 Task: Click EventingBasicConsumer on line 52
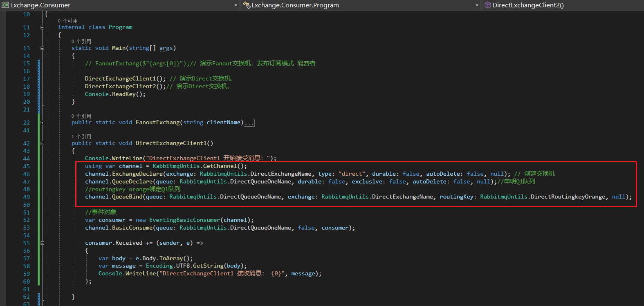(185, 220)
